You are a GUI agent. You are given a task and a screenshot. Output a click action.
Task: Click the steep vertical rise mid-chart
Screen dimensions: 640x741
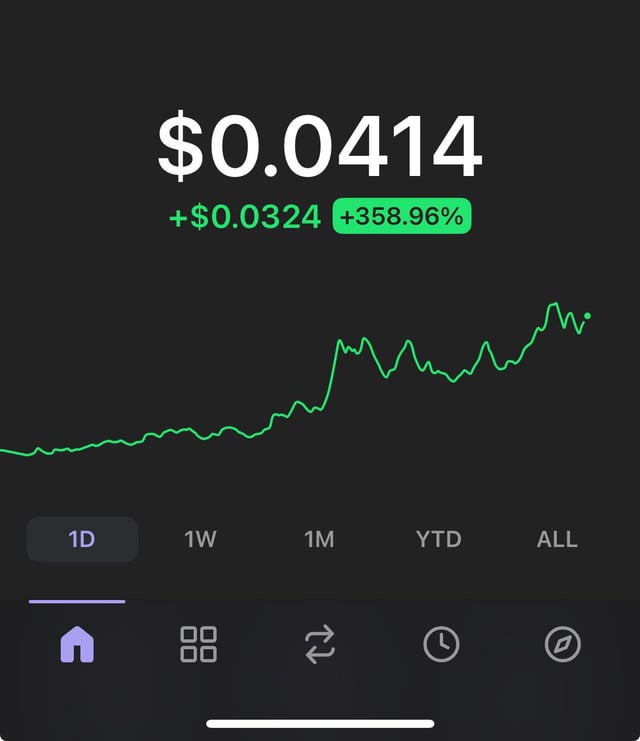331,375
